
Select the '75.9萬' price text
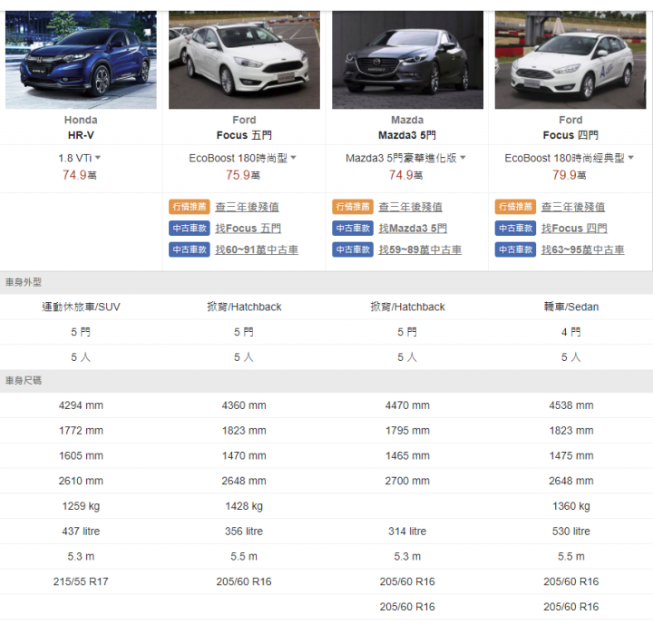click(x=243, y=175)
